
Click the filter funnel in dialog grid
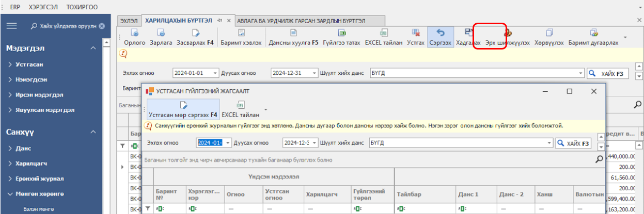147,208
